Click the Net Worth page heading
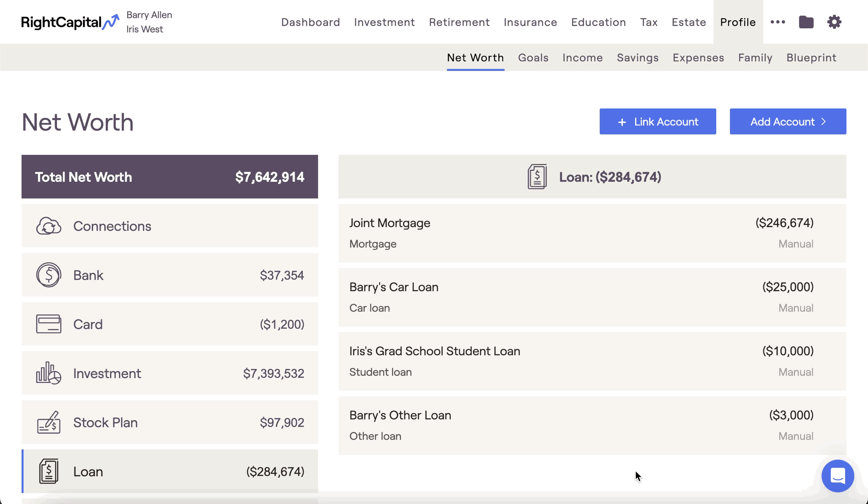This screenshot has width=868, height=504. click(78, 122)
